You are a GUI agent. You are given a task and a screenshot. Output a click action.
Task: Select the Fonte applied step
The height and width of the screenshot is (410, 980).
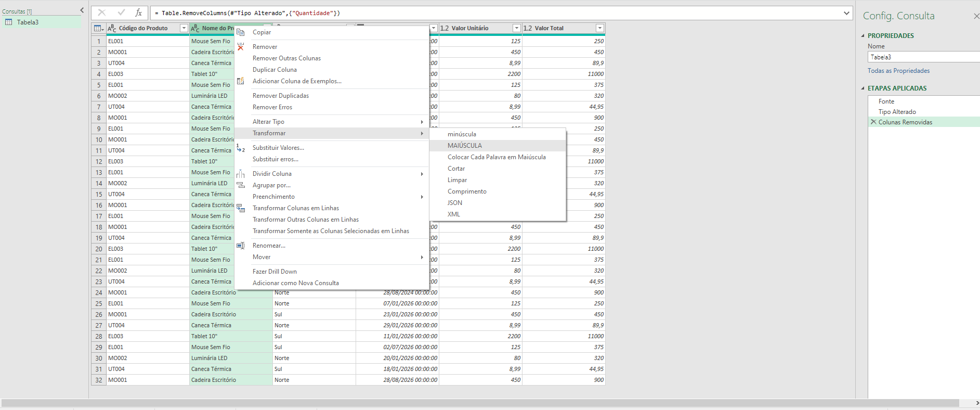(x=924, y=101)
